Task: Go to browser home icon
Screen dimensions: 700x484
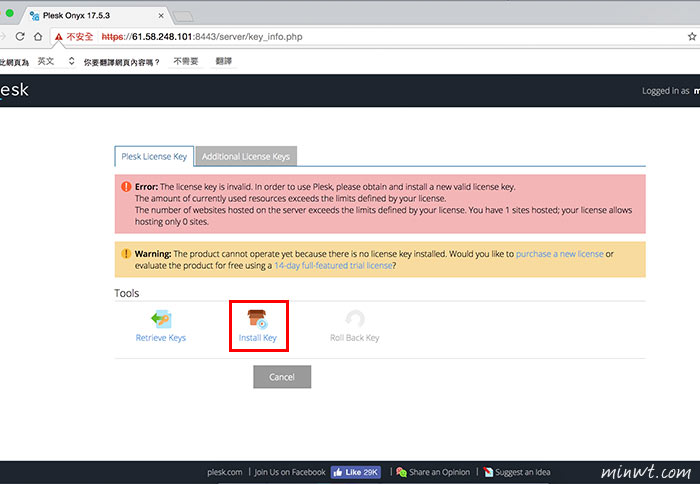Action: point(38,37)
